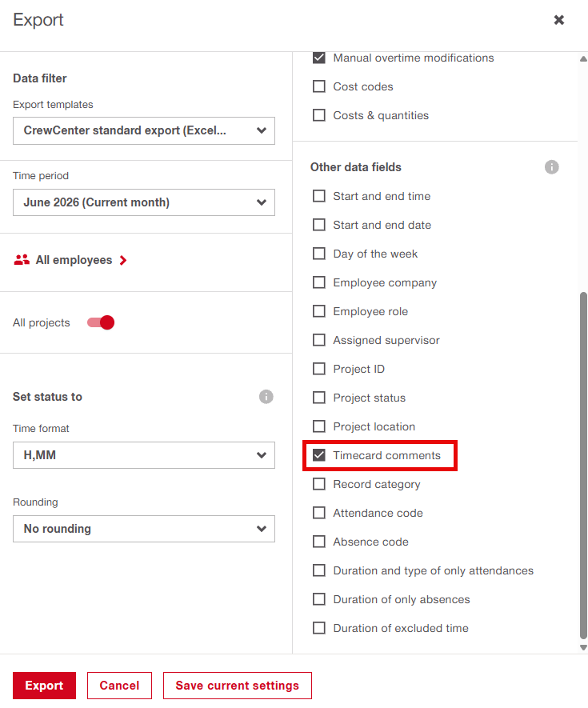Viewport: 588px width, 708px height.
Task: Open the Rounding dropdown
Action: click(144, 529)
